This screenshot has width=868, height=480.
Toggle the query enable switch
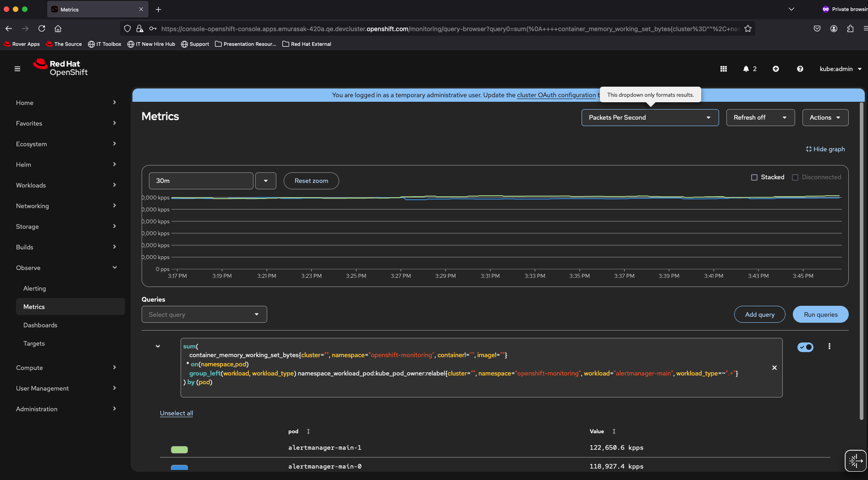pyautogui.click(x=805, y=347)
